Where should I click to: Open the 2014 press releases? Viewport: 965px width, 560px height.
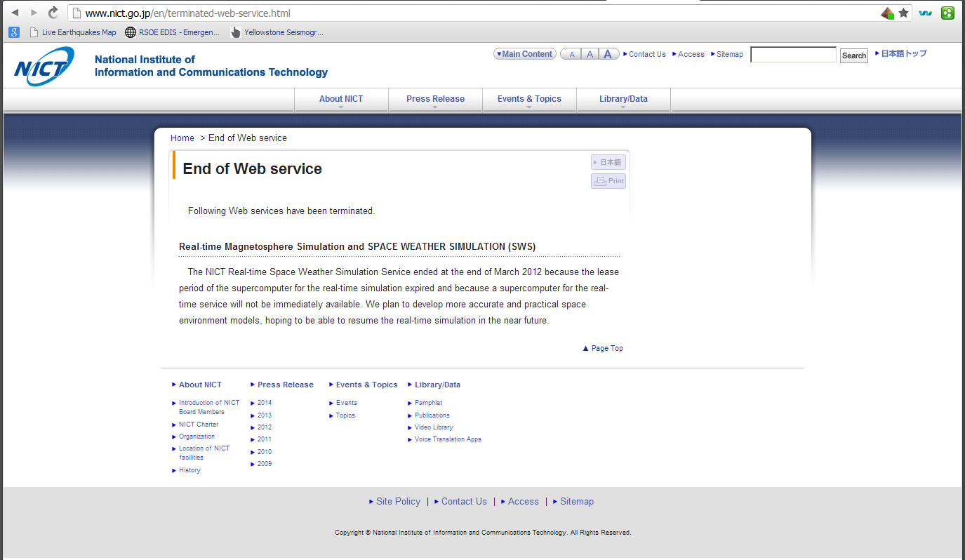265,403
